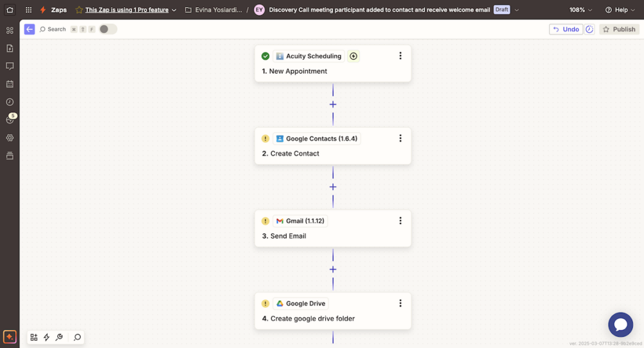644x348 pixels.
Task: Open three-dot menu on Acuity Scheduling step
Action: (x=401, y=56)
